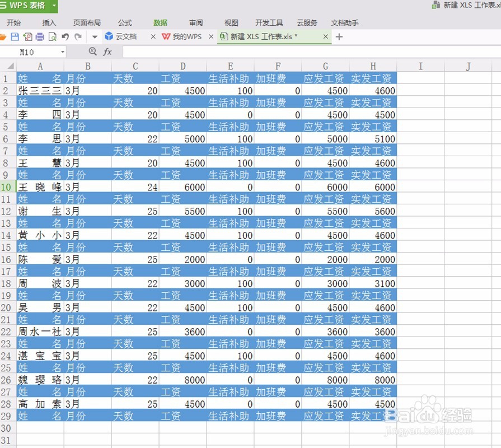501x448 pixels.
Task: Select the Export to PDF icon
Action: tap(27, 36)
